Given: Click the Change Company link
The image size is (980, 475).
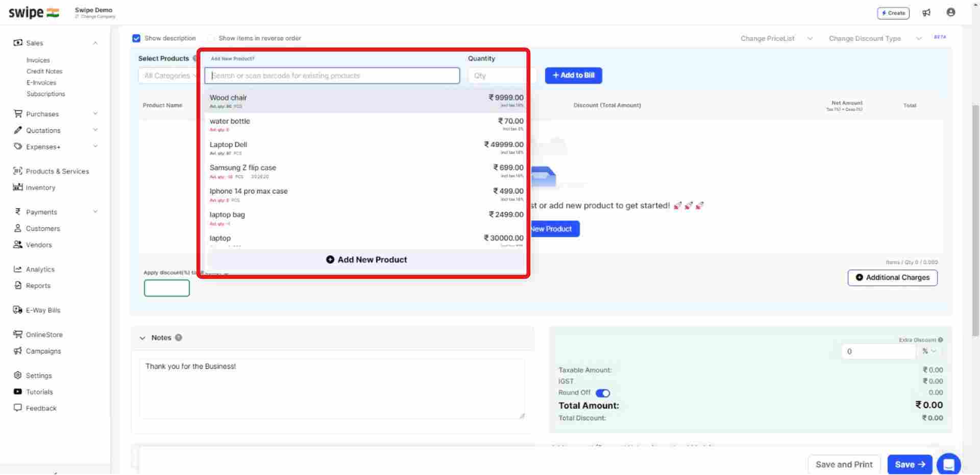Looking at the screenshot, I should click(95, 16).
